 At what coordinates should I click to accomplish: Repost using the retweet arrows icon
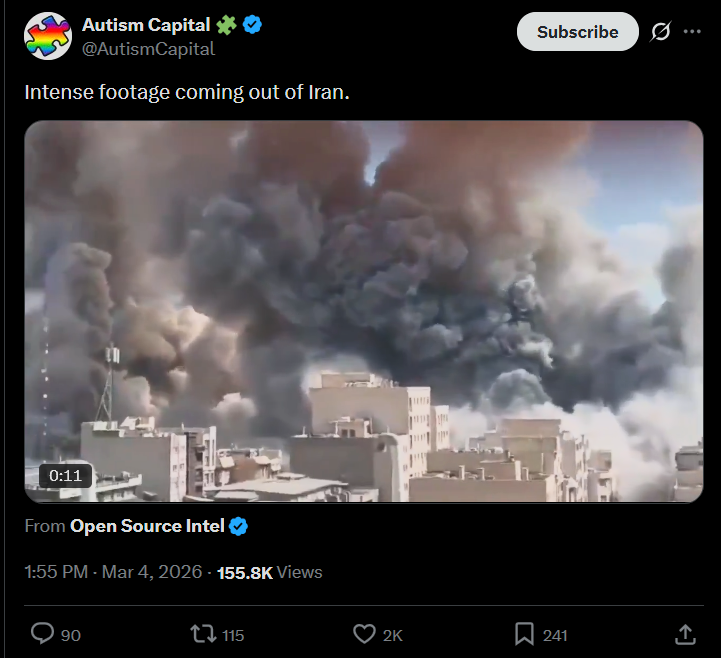point(203,634)
